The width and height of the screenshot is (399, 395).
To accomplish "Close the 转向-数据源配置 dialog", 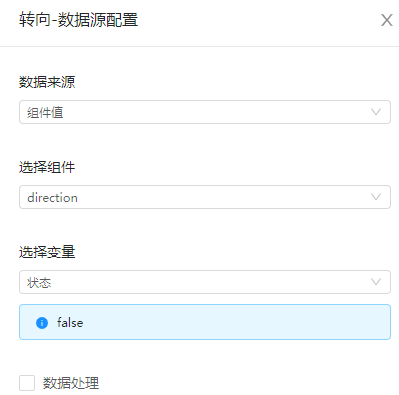I will click(386, 20).
